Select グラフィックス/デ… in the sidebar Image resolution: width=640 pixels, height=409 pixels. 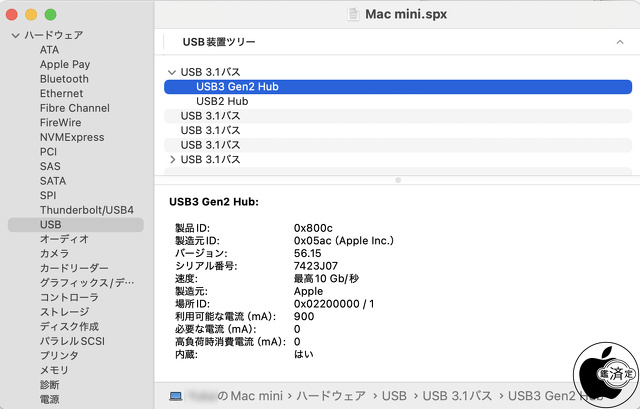point(87,283)
